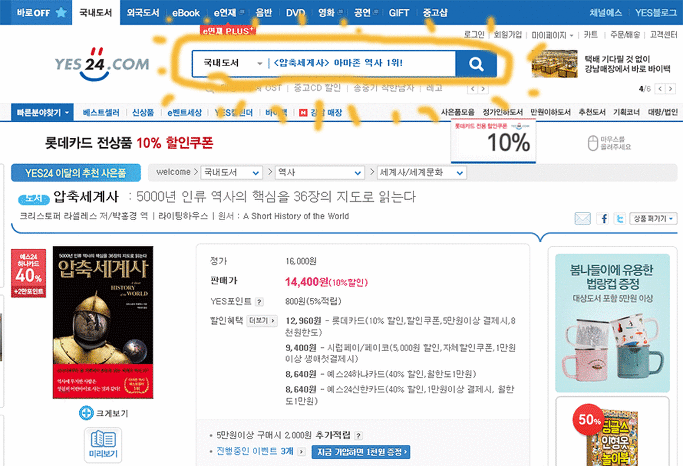Open the 세계사/세계문화 dropdown

click(x=421, y=172)
